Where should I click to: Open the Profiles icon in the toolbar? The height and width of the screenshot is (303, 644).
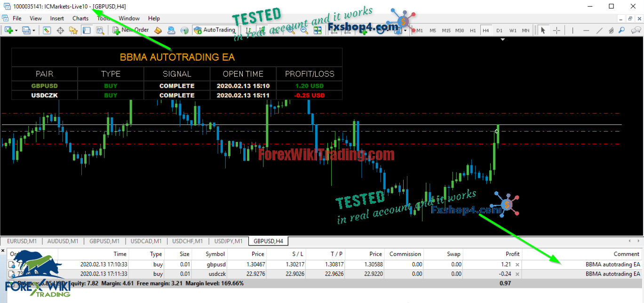[x=26, y=30]
